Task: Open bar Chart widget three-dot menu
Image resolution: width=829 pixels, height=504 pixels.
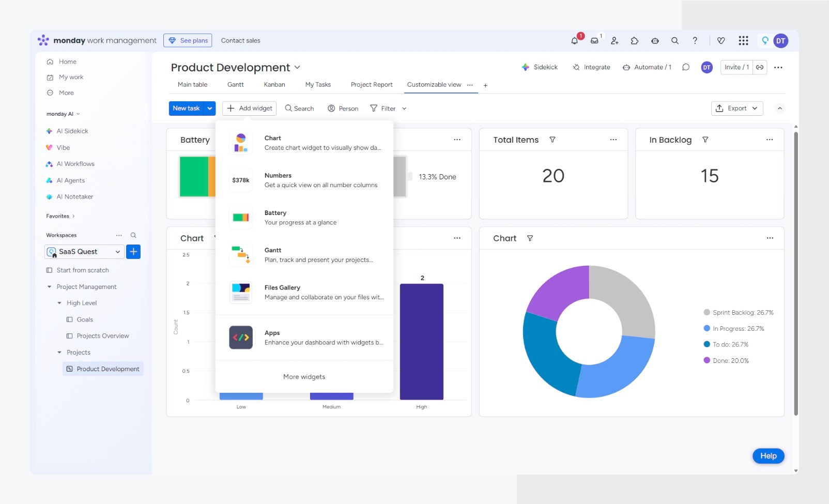Action: click(457, 238)
